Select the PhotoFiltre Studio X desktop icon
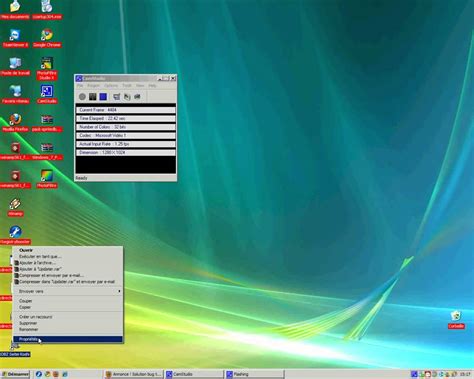The height and width of the screenshot is (379, 474). point(47,68)
